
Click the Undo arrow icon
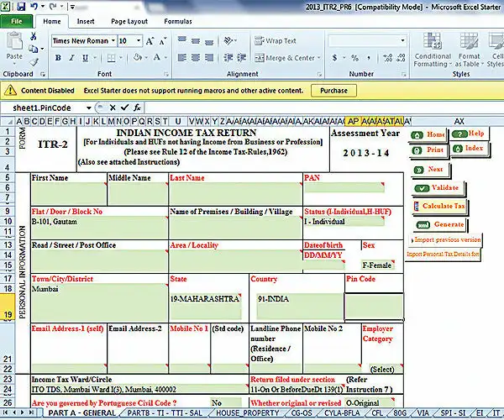[x=34, y=7]
